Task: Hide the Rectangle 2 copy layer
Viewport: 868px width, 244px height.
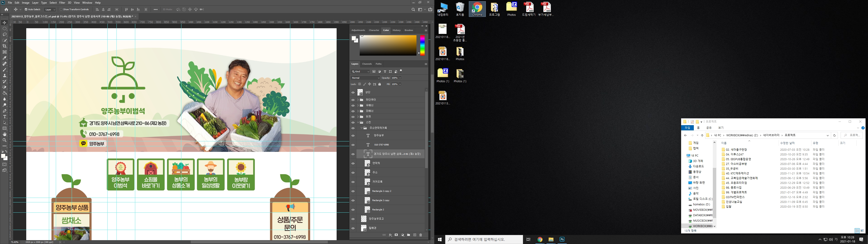Action: click(353, 200)
